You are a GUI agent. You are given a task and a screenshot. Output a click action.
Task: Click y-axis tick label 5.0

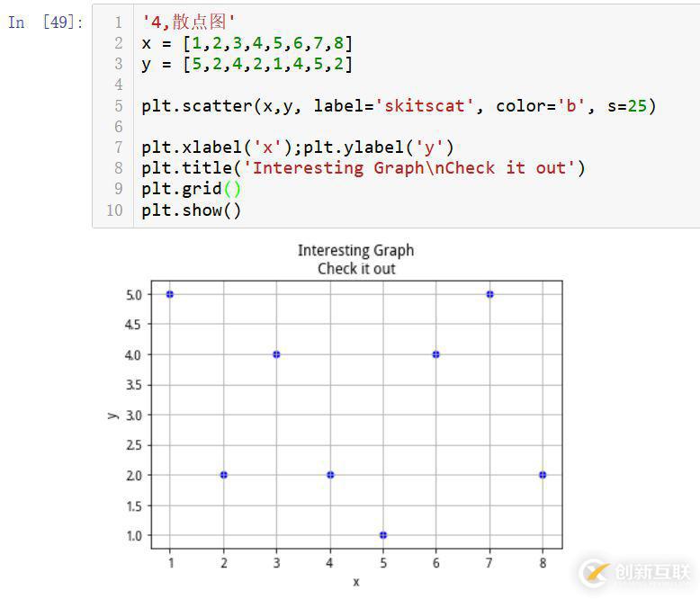(133, 295)
